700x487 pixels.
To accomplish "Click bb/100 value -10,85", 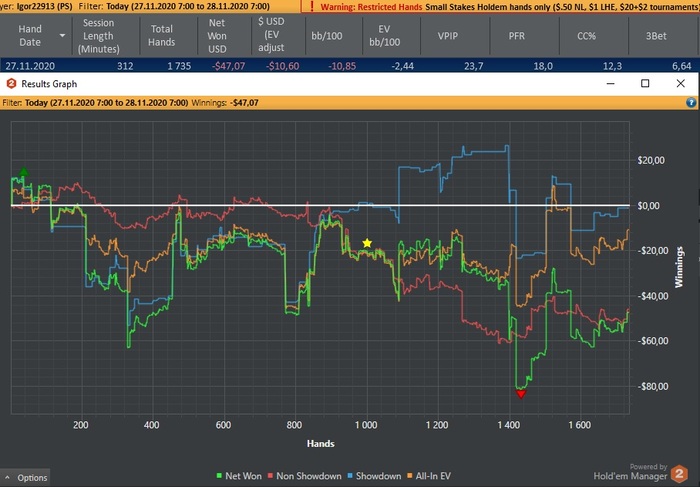I will click(x=342, y=66).
